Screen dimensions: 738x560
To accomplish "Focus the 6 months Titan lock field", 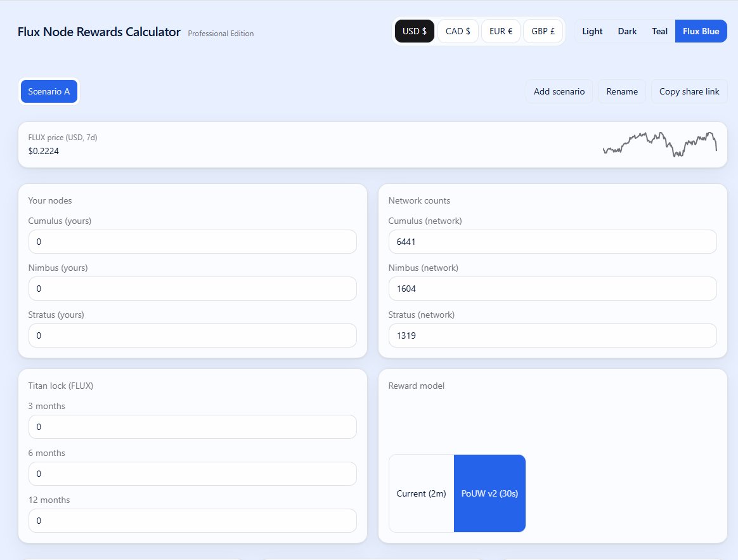I will point(193,474).
